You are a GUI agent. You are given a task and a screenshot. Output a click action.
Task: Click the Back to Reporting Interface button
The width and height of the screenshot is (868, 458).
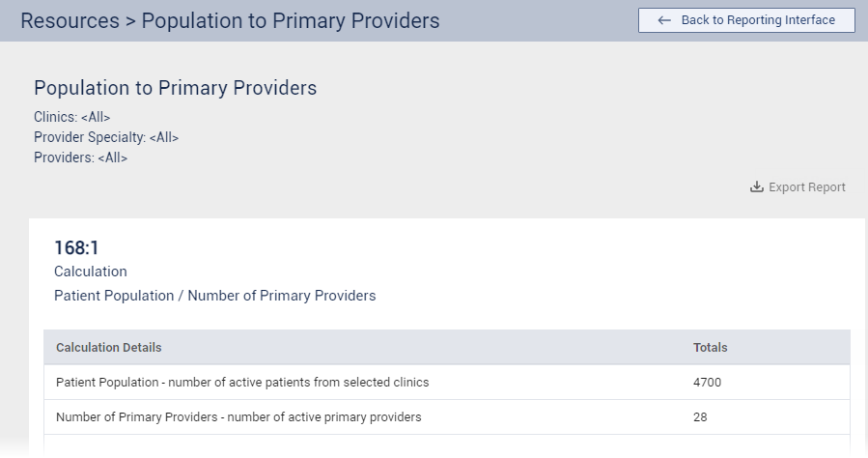746,20
